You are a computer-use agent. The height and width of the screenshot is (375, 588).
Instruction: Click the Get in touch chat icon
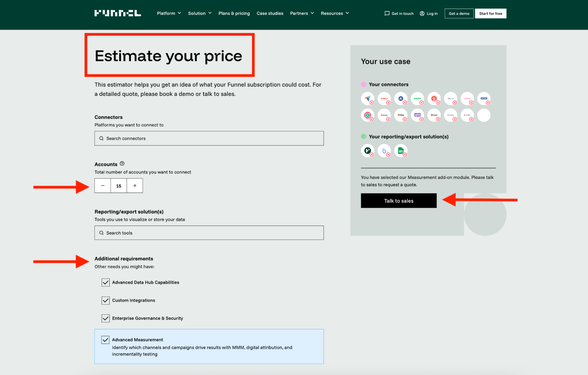coord(387,13)
